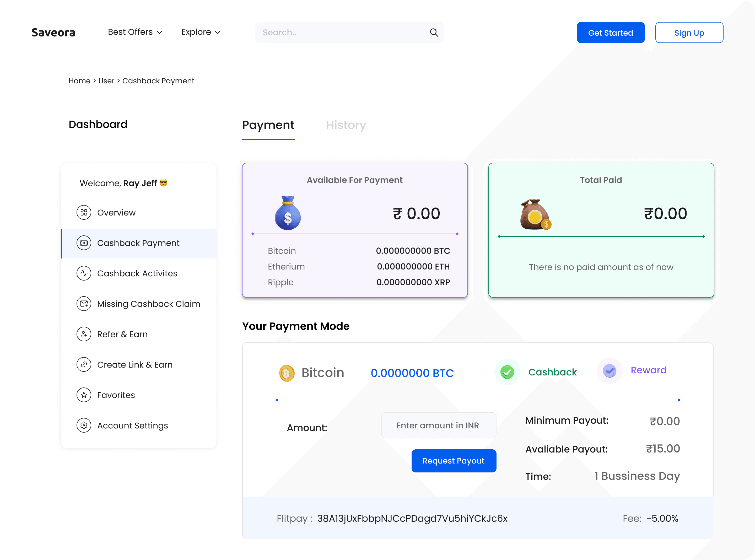Viewport: 755px width, 560px height.
Task: Switch to the History tab
Action: pos(346,125)
